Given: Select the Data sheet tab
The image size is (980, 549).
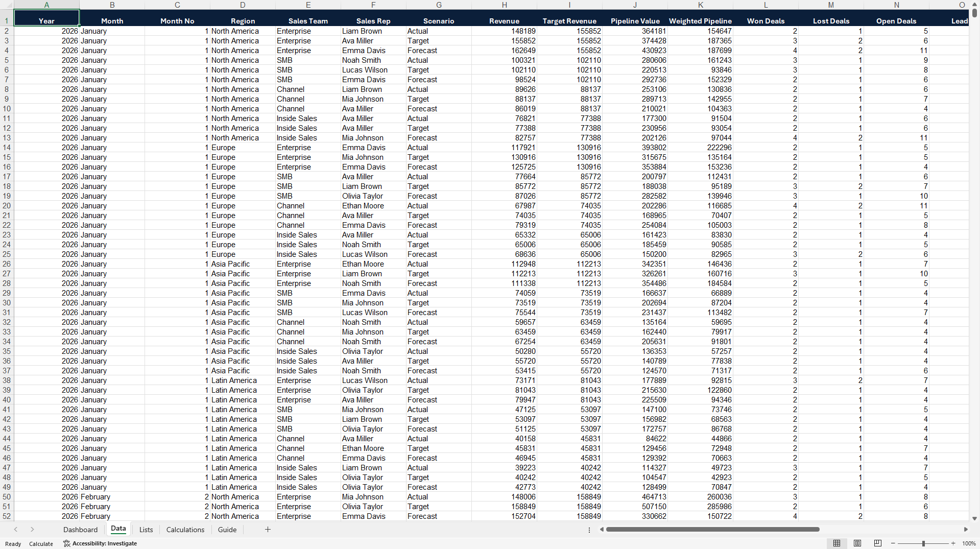Looking at the screenshot, I should (118, 529).
